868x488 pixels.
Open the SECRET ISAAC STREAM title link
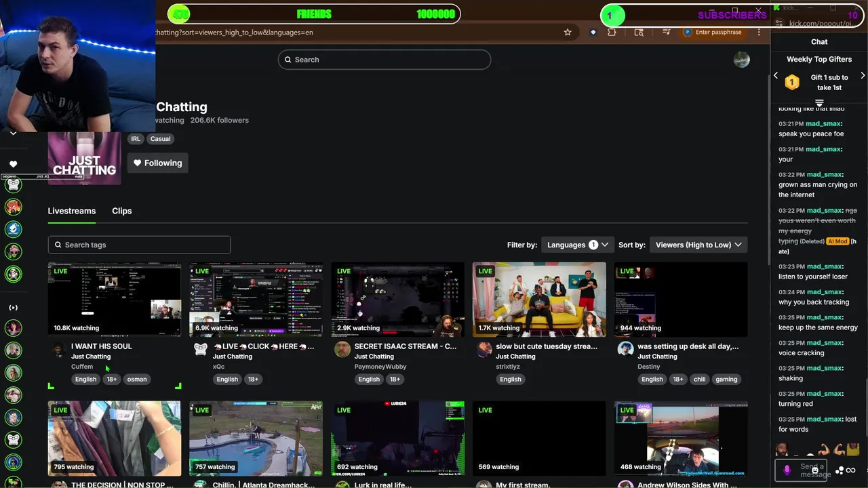(406, 346)
